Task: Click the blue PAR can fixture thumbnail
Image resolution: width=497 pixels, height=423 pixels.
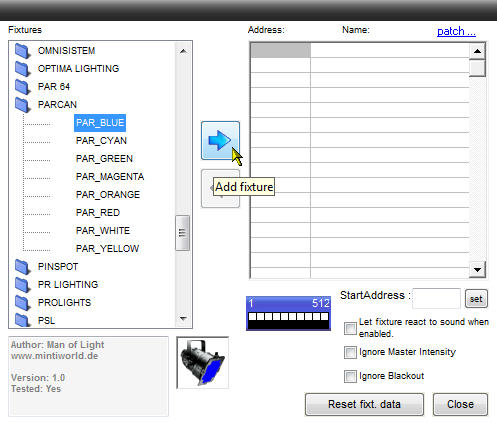Action: pyautogui.click(x=203, y=362)
